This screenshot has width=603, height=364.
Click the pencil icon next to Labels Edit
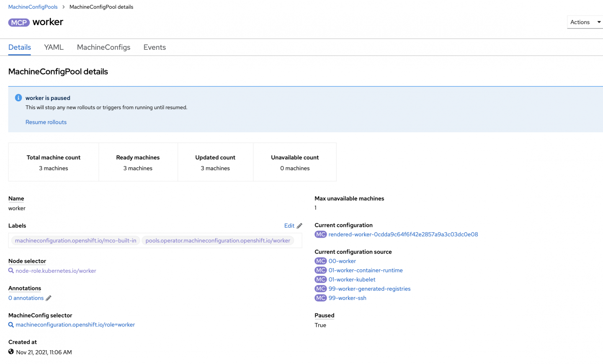coord(299,226)
